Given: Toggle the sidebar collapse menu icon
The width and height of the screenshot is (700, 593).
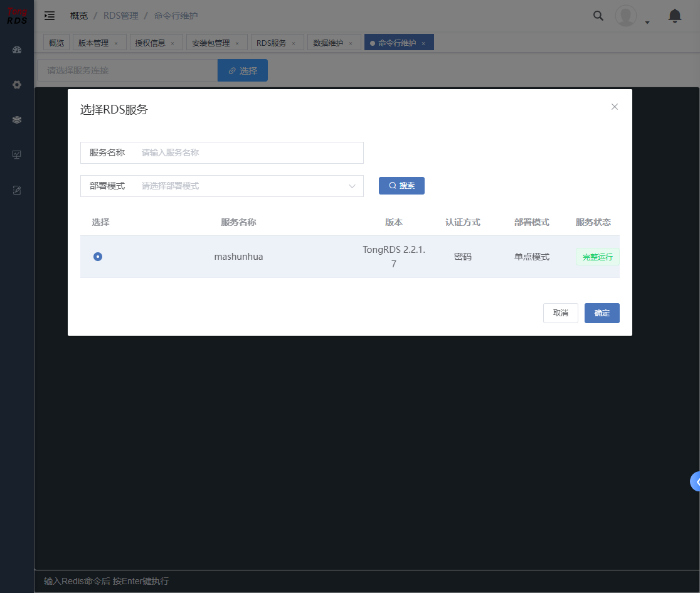Looking at the screenshot, I should 50,16.
